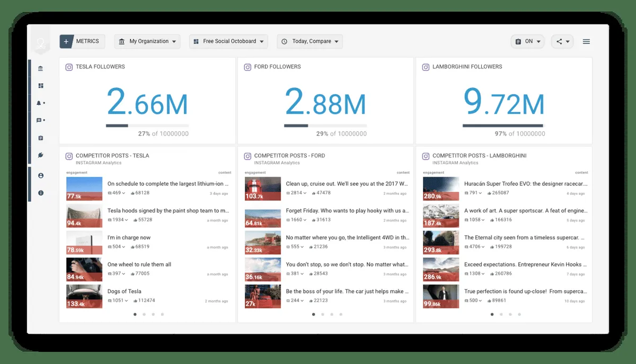Screen dimensions: 636x364
Task: Expand the My Organization dropdown
Action: [147, 41]
